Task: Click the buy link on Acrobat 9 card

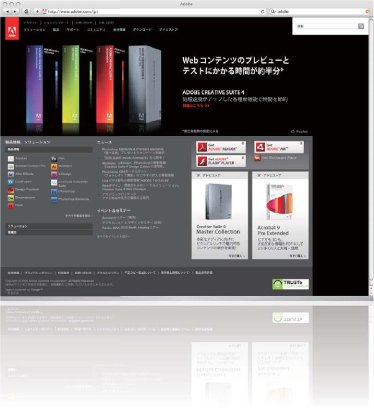Action: point(297,256)
